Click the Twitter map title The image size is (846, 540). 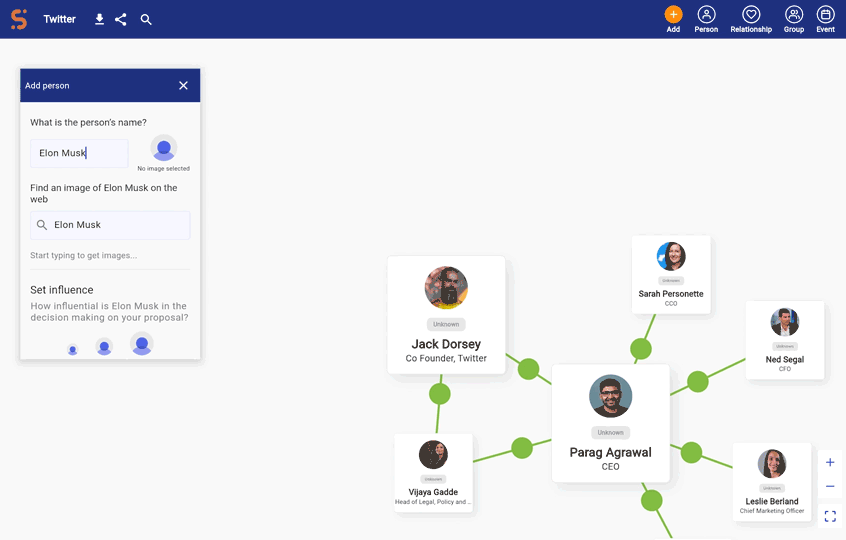click(59, 19)
